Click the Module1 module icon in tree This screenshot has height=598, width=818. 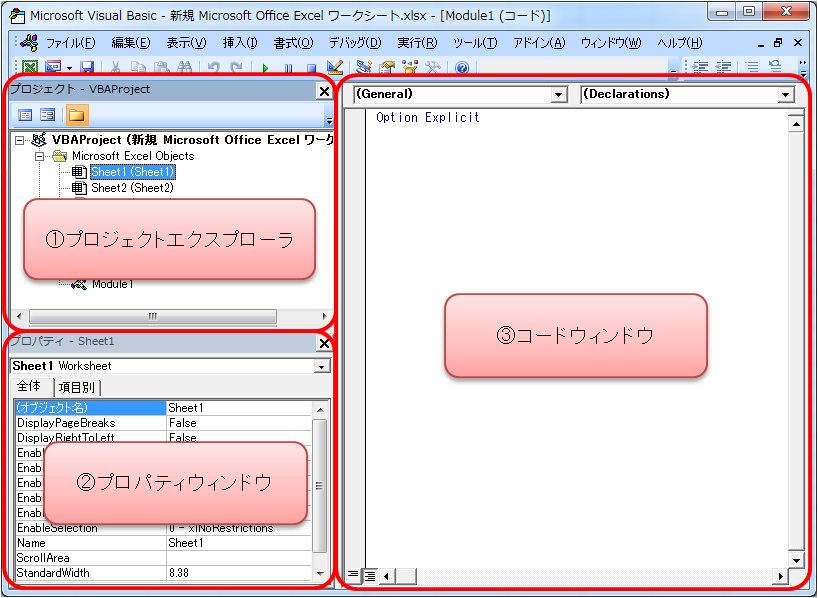tap(79, 284)
